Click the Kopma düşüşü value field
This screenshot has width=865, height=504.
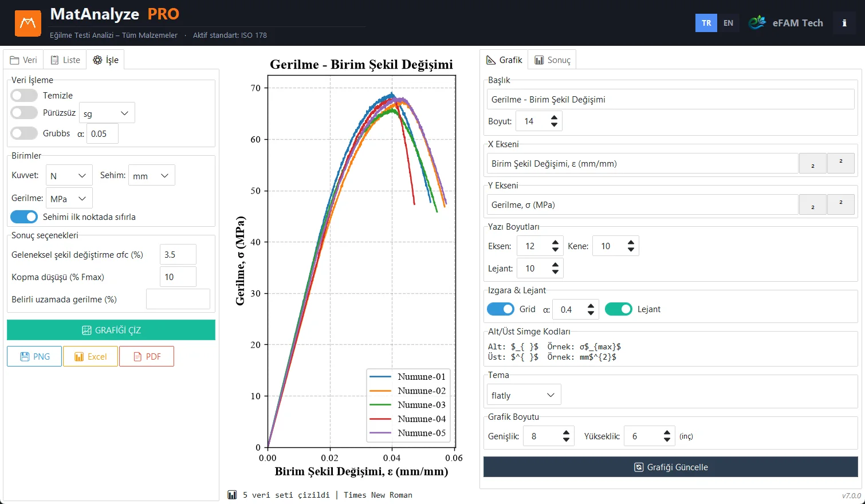(x=178, y=277)
